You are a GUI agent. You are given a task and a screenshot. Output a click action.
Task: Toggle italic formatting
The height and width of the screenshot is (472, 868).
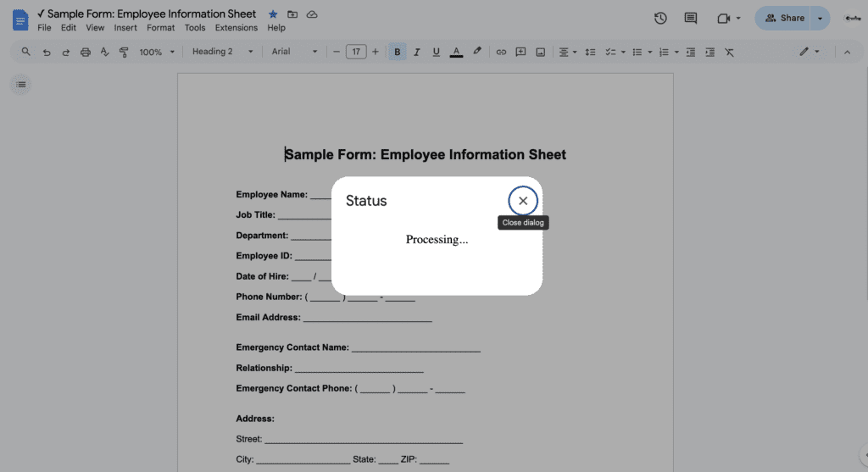[x=417, y=52]
